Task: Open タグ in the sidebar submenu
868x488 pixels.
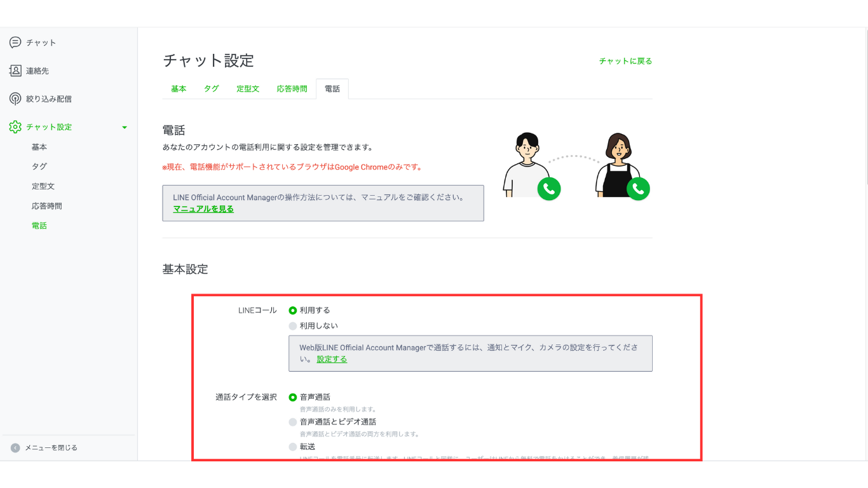Action: tap(39, 166)
